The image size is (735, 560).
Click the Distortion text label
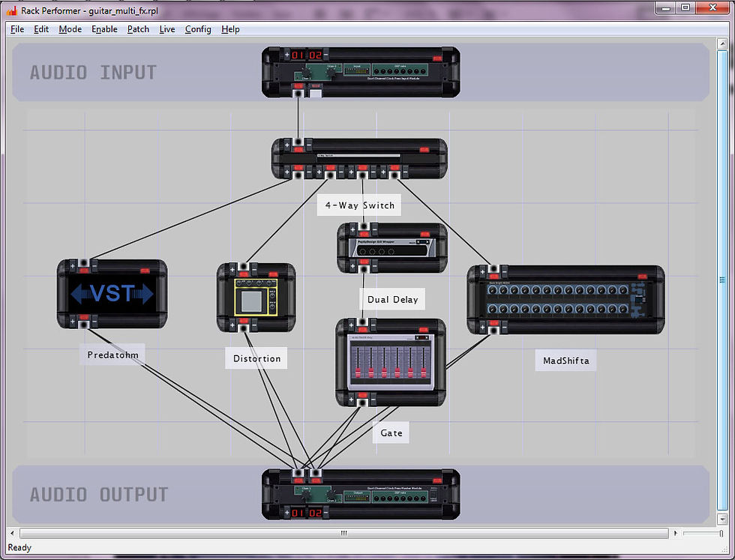click(256, 358)
